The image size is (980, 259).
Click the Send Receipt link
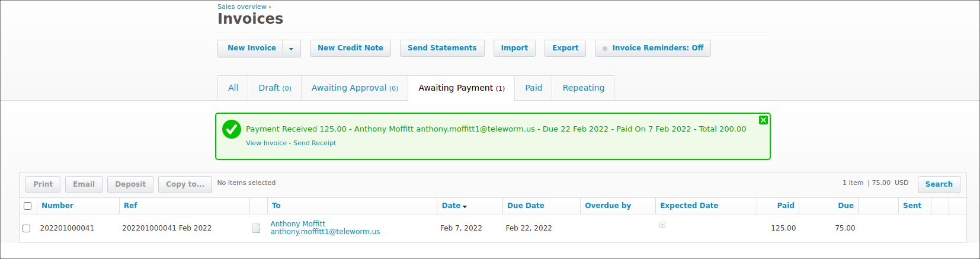(x=315, y=143)
